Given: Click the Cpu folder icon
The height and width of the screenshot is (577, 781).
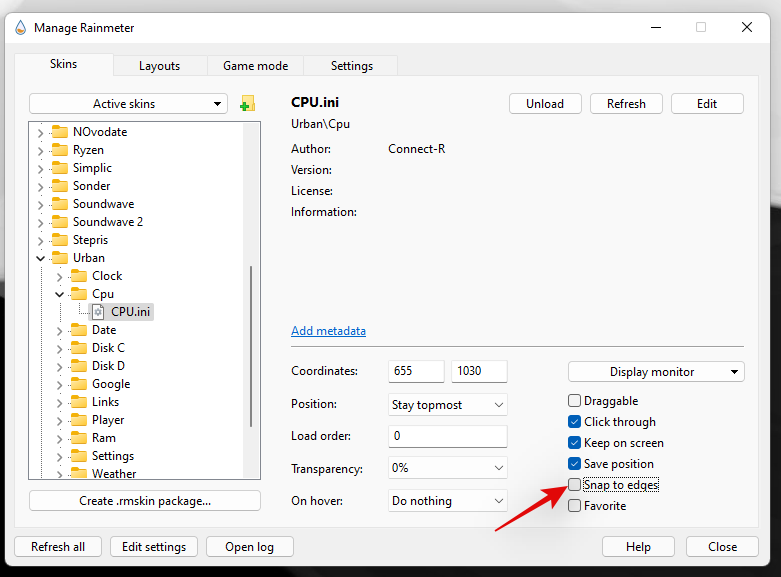Looking at the screenshot, I should [x=79, y=293].
